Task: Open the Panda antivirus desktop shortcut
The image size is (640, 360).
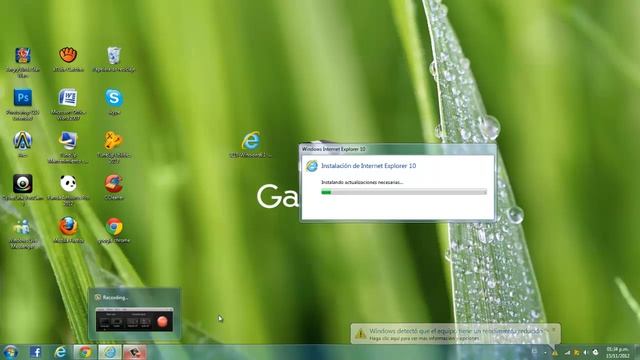Action: (x=68, y=184)
